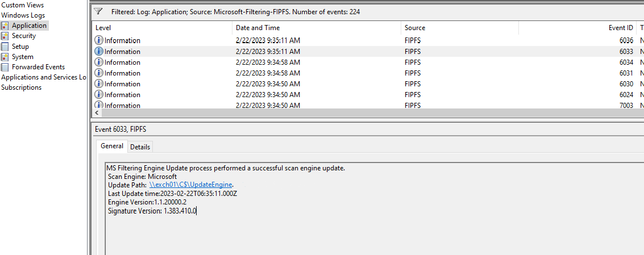
Task: Click the System log icon
Action: [5, 57]
